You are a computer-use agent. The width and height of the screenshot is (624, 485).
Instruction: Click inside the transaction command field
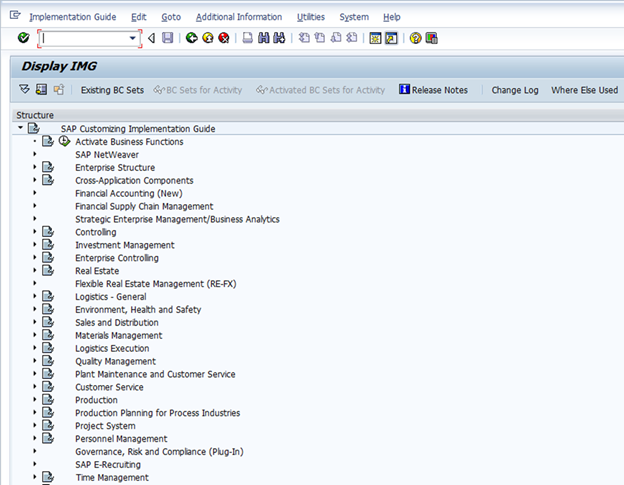pyautogui.click(x=84, y=38)
